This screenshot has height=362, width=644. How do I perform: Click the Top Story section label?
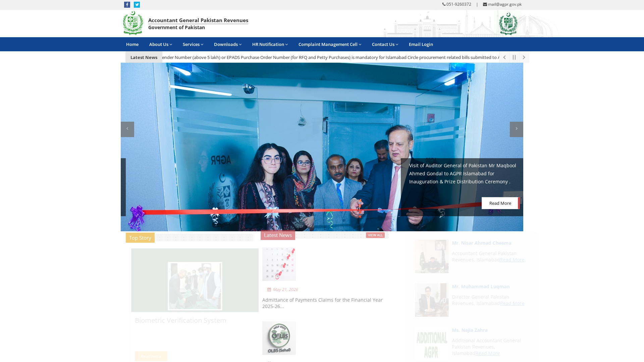tap(140, 238)
